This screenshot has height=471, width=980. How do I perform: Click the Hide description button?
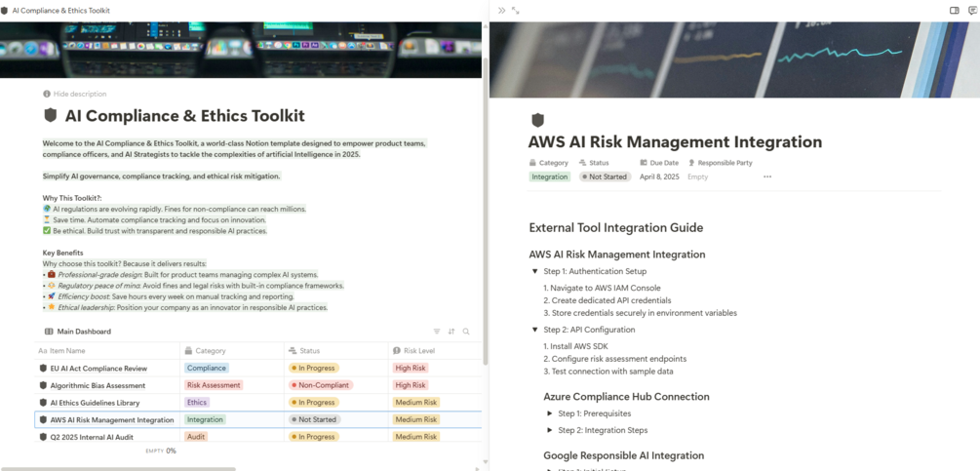tap(75, 94)
